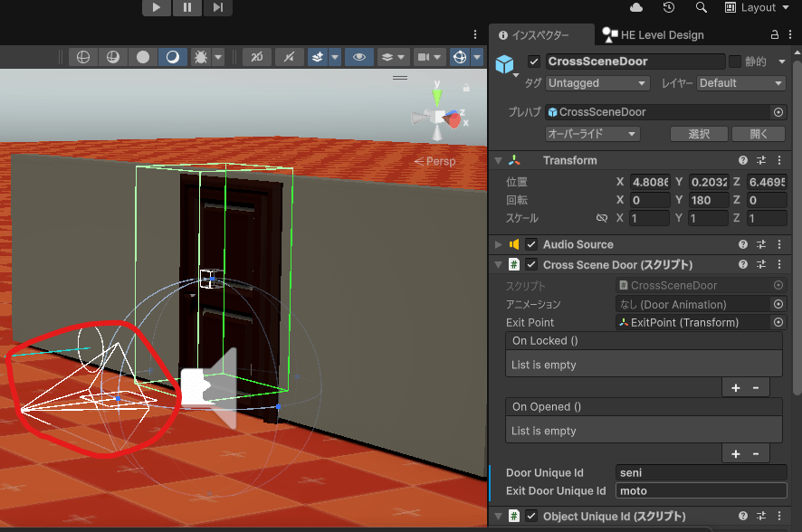Open the Unity search magnifier icon
This screenshot has width=802, height=532.
click(x=702, y=7)
